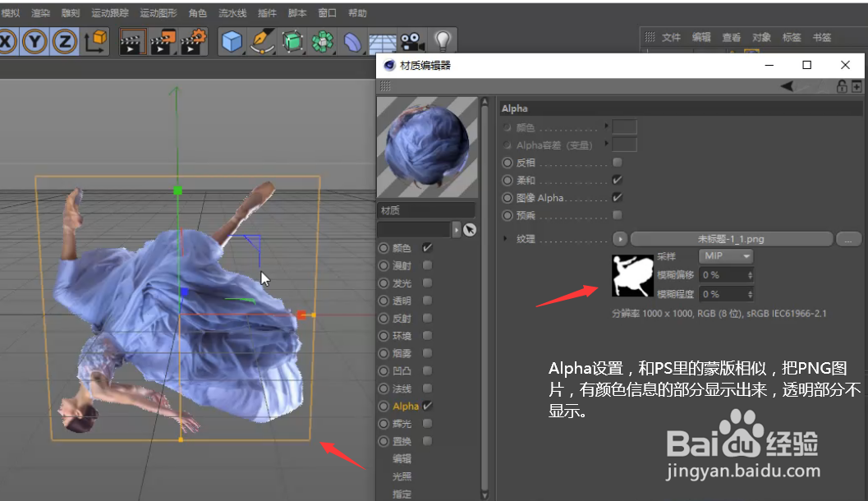Select the 凹凸 channel label

tap(402, 371)
